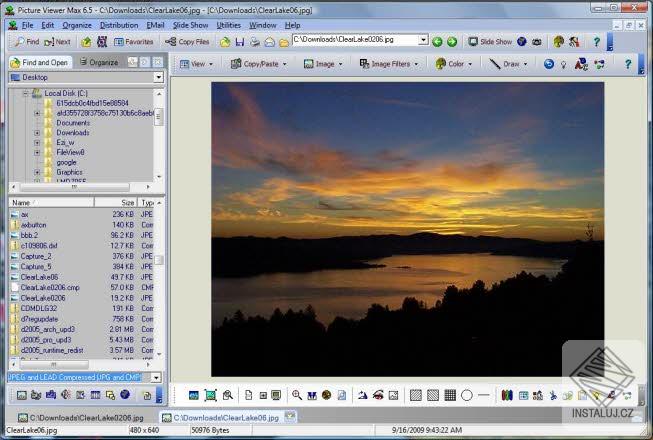Click the sunset lake image preview
The width and height of the screenshot is (653, 440).
point(407,229)
